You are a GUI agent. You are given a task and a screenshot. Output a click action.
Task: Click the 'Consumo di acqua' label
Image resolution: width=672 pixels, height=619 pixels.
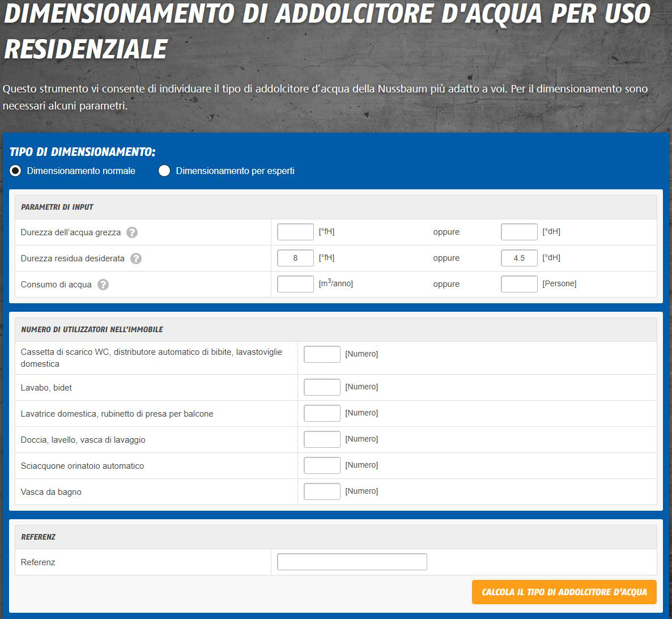click(56, 285)
